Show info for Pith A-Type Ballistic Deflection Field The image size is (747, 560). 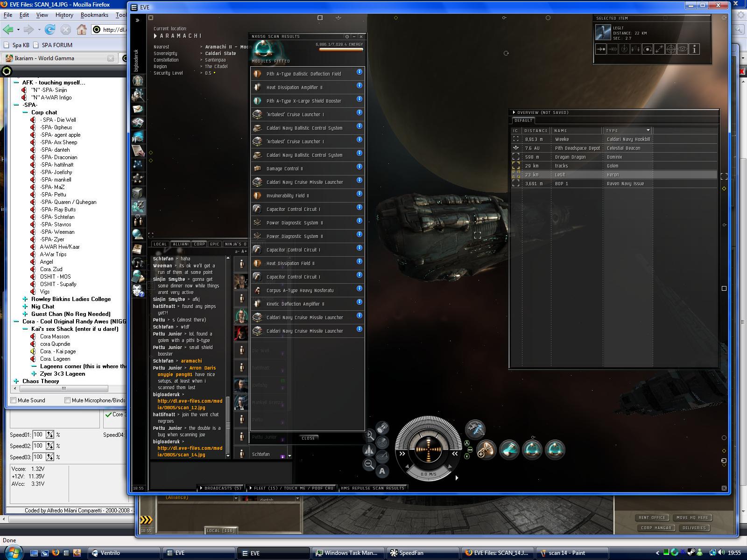click(359, 72)
